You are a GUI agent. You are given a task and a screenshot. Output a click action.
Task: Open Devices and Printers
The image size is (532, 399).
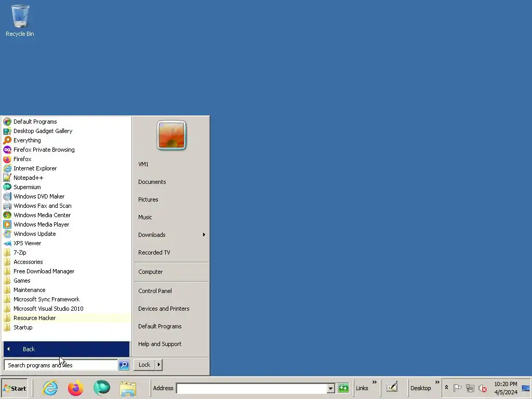tap(171, 309)
